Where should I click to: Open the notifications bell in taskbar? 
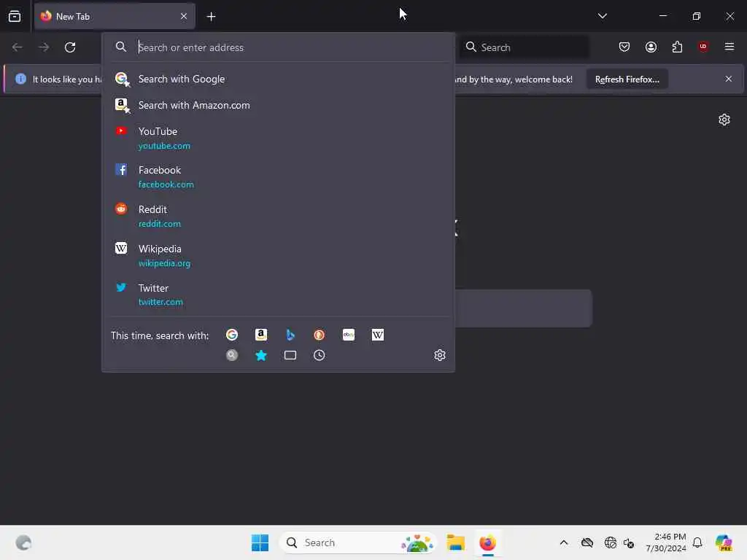tap(697, 542)
